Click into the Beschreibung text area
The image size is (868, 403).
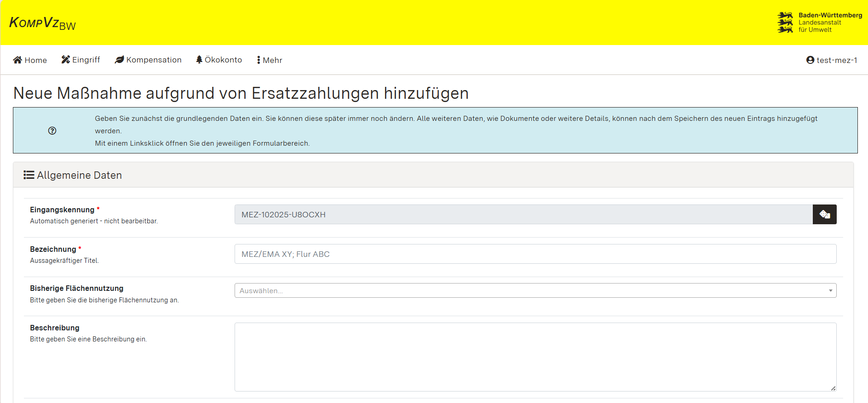(535, 357)
